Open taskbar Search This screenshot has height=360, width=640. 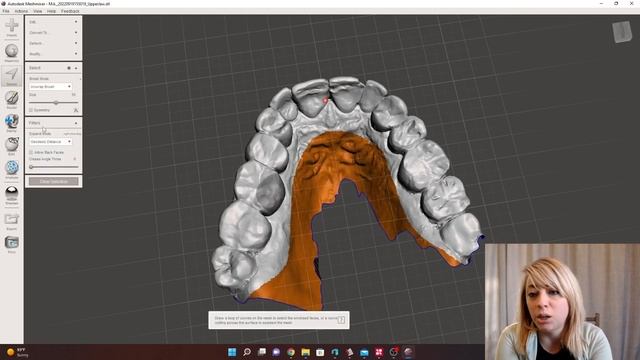pyautogui.click(x=247, y=352)
